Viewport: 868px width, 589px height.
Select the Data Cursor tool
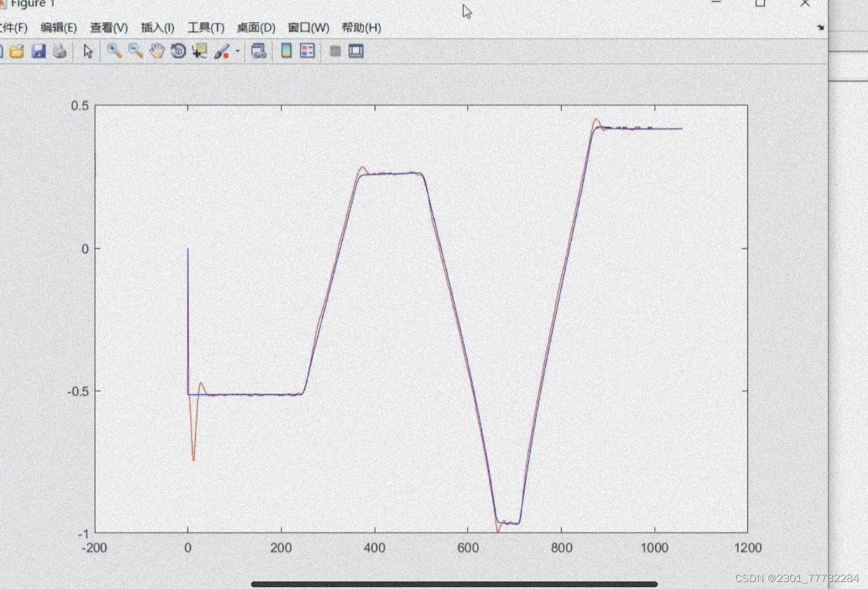(x=200, y=51)
